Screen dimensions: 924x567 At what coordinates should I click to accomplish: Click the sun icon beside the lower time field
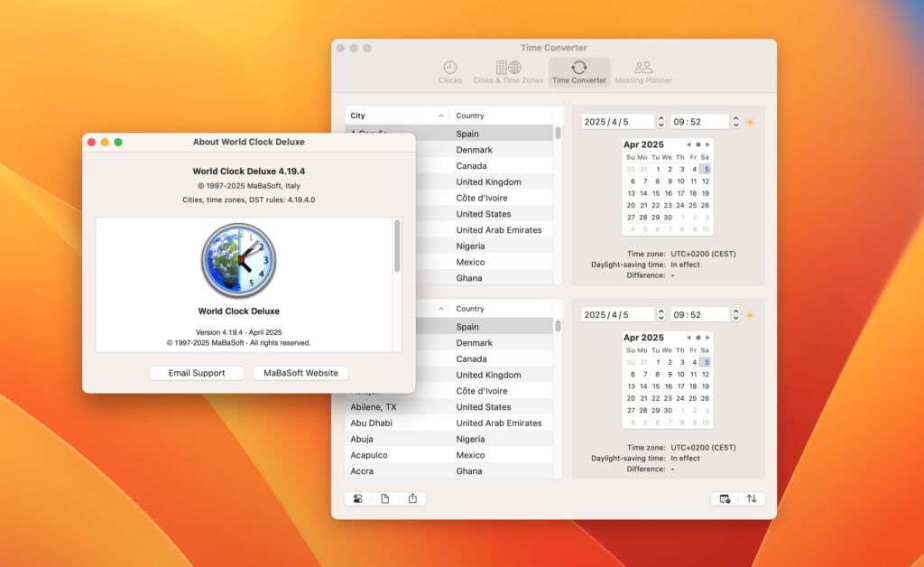click(x=750, y=314)
